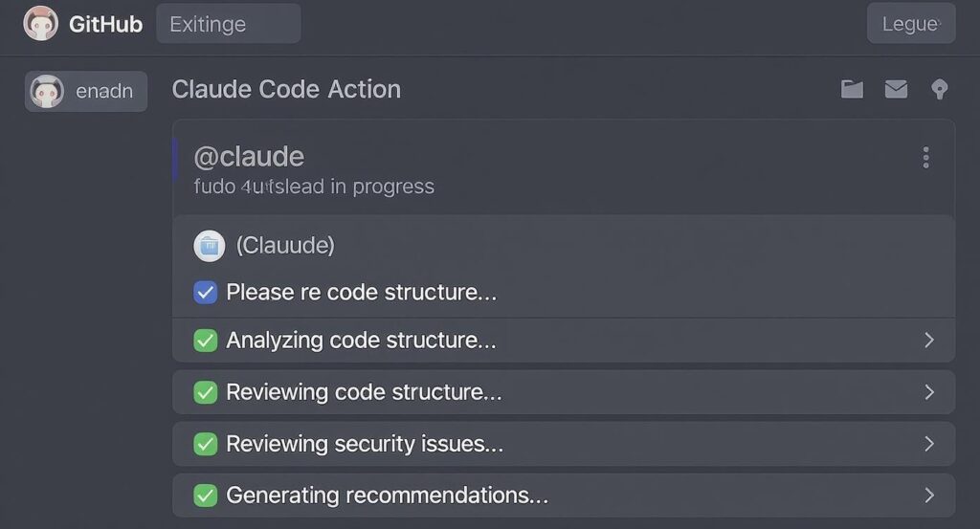This screenshot has width=980, height=529.
Task: Open the three-dot menu on @claude comment
Action: 925,158
